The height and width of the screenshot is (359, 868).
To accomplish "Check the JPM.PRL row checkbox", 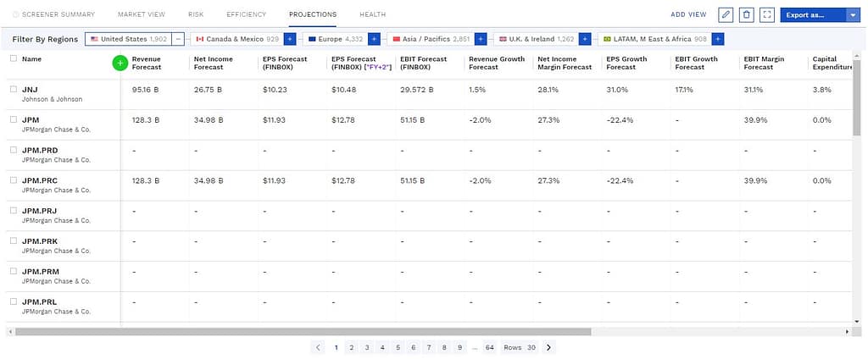I will 14,302.
